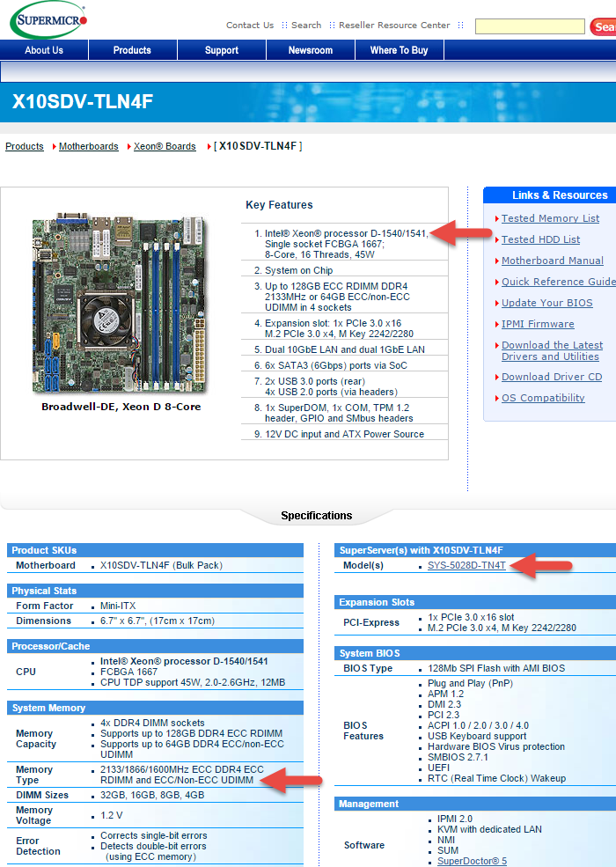Image resolution: width=616 pixels, height=867 pixels.
Task: Click '6x SATA3 (6Gbps) ports via SoC'
Action: click(336, 365)
